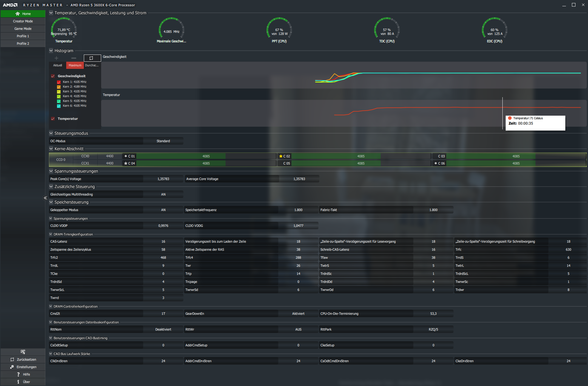Open Einstellungen settings with gear icon

tap(23, 367)
